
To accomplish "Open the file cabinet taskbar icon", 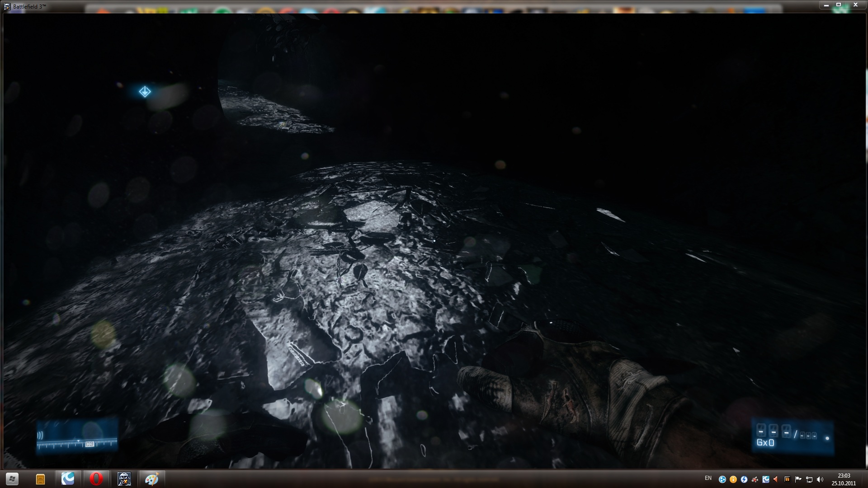I will 40,479.
